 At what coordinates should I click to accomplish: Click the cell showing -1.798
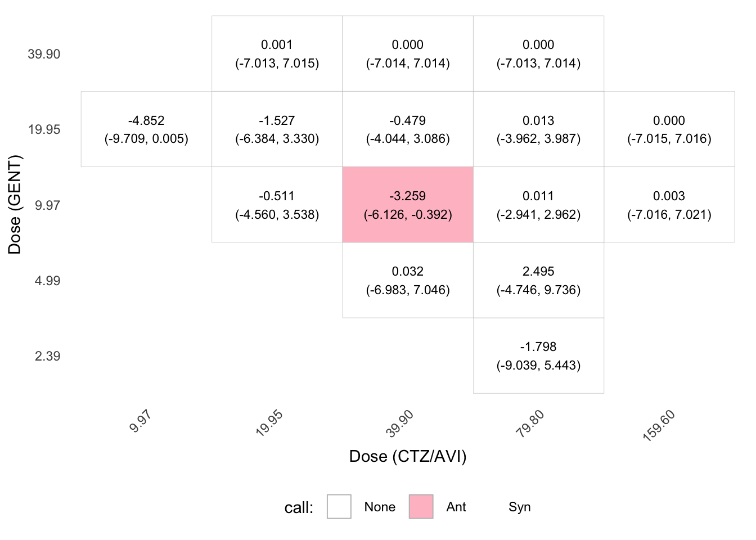coord(538,355)
